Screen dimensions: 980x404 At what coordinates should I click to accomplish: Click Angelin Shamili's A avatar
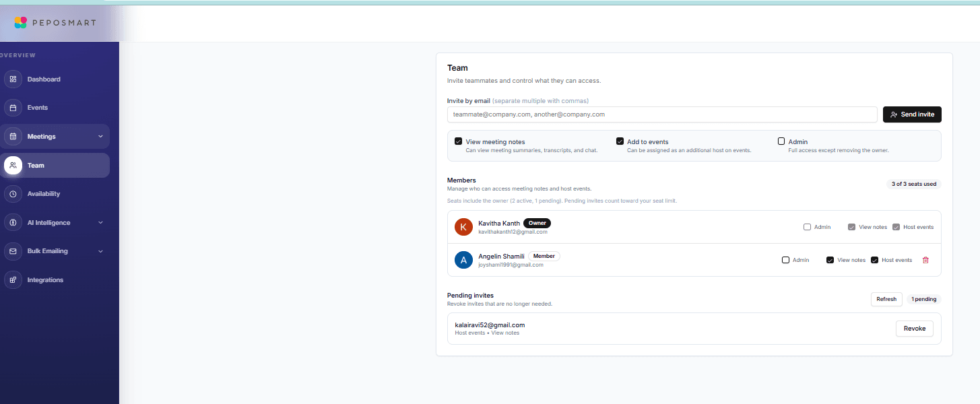pyautogui.click(x=463, y=260)
